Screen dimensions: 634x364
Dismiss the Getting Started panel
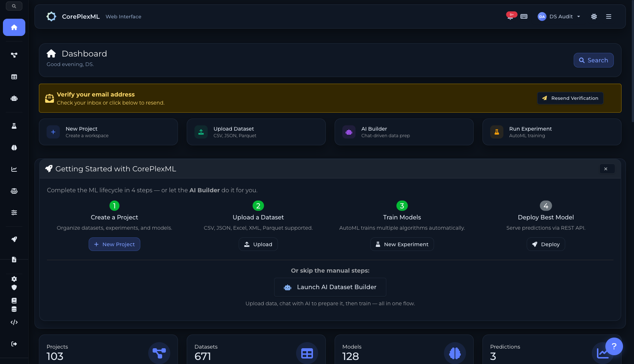(606, 169)
